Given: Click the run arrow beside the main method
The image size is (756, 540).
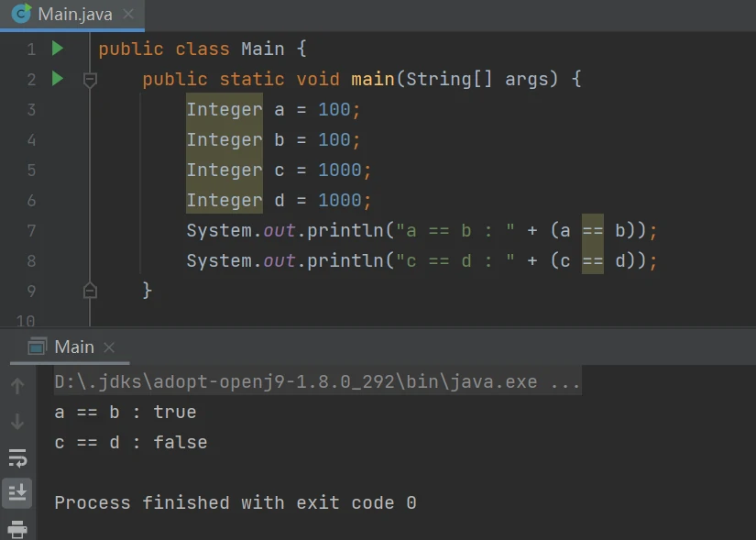Looking at the screenshot, I should (x=58, y=79).
